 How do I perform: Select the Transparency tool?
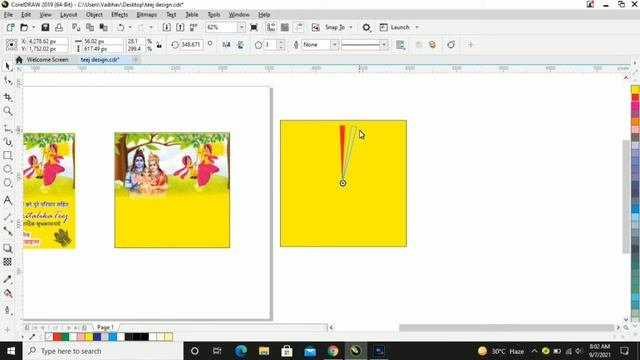(x=7, y=262)
